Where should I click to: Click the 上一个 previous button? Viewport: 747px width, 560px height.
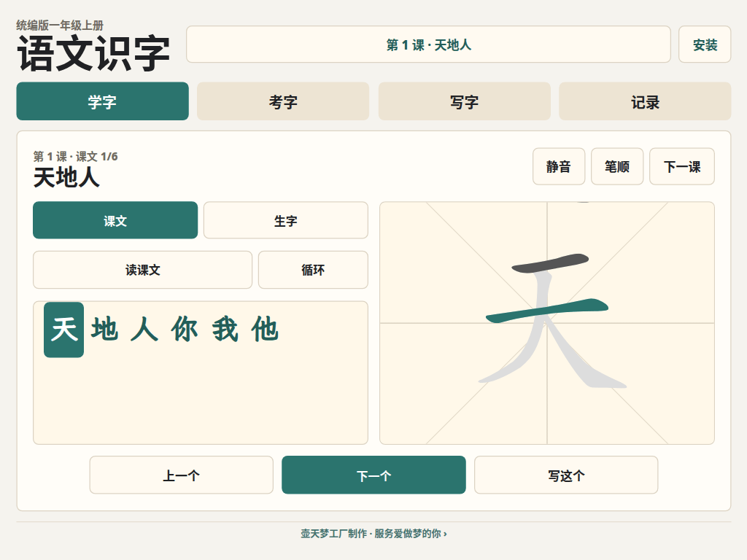[182, 475]
